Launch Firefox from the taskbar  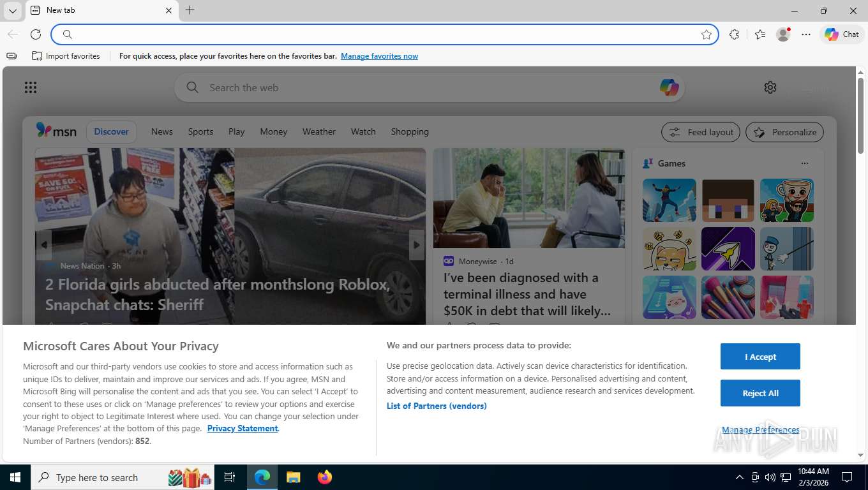click(325, 477)
